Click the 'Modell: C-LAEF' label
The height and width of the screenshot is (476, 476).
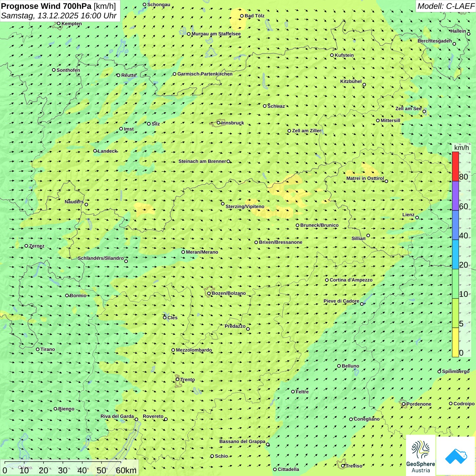[445, 6]
